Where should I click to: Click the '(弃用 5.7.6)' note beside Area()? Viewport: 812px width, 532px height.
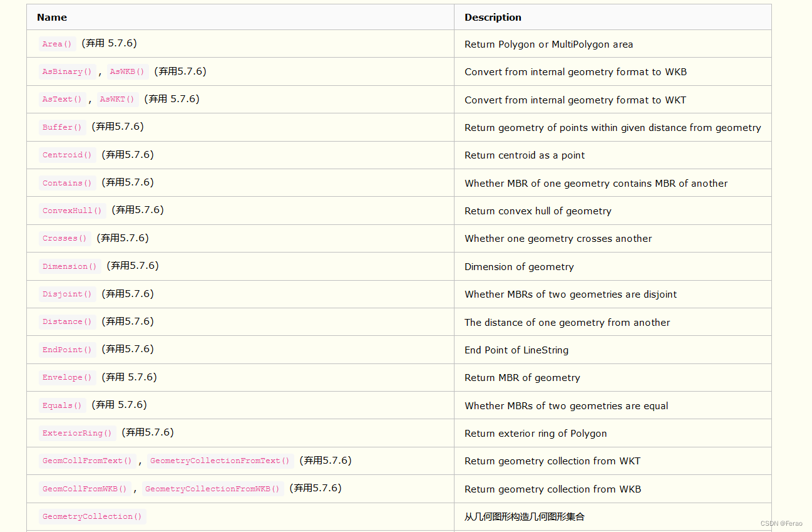pos(109,43)
